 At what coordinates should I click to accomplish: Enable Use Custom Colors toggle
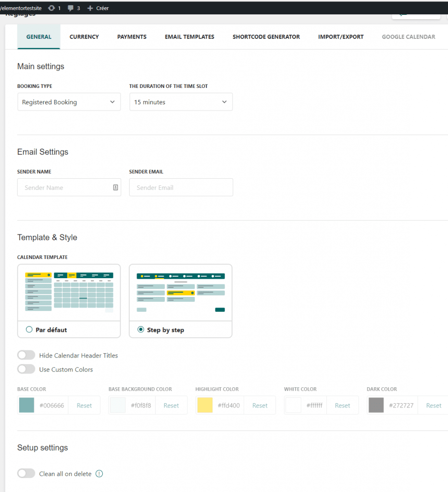[26, 369]
